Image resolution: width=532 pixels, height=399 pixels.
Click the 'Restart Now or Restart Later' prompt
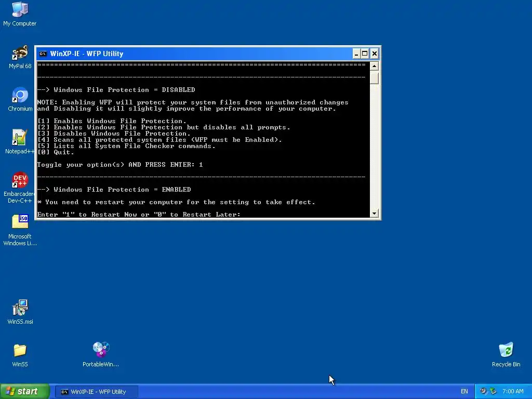click(139, 215)
